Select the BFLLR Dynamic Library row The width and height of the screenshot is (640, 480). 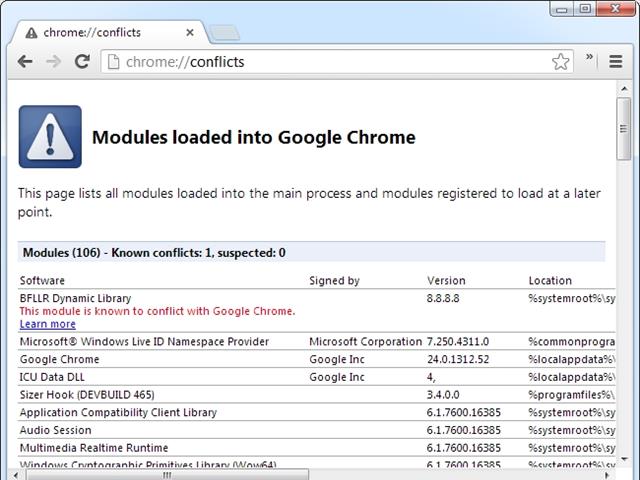coord(76,298)
